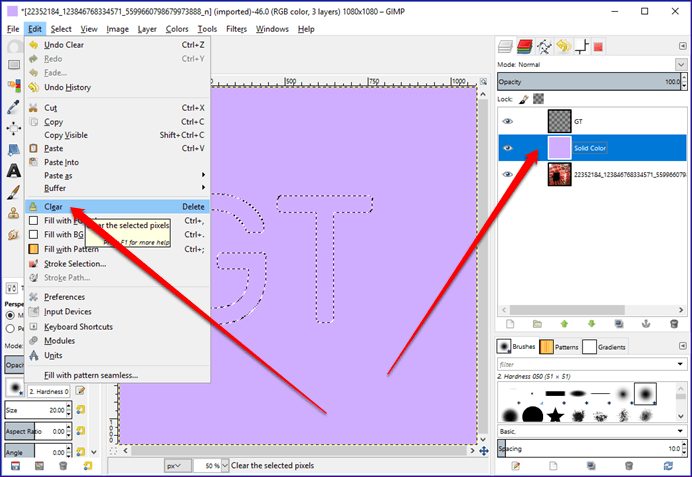Create a new layer group
Viewport: 692px width, 477px height.
pos(537,324)
